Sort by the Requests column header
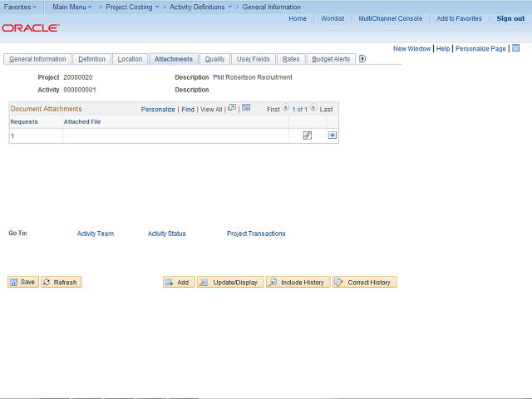 pos(24,122)
